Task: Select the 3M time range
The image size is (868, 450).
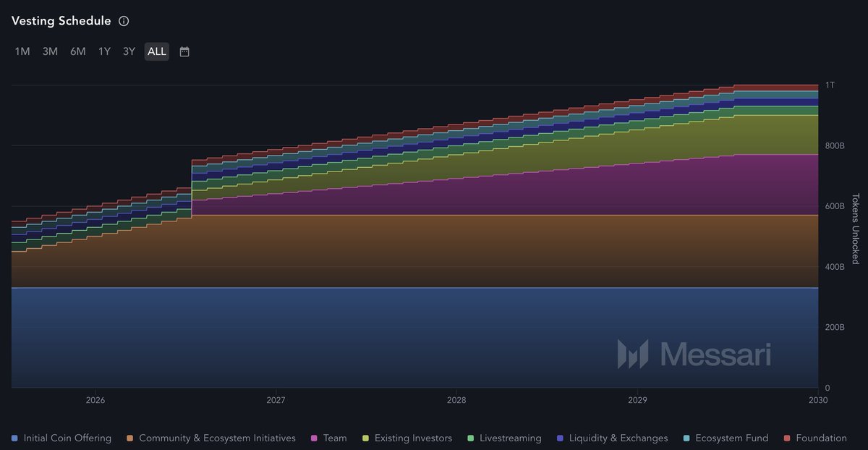Action: click(x=50, y=51)
